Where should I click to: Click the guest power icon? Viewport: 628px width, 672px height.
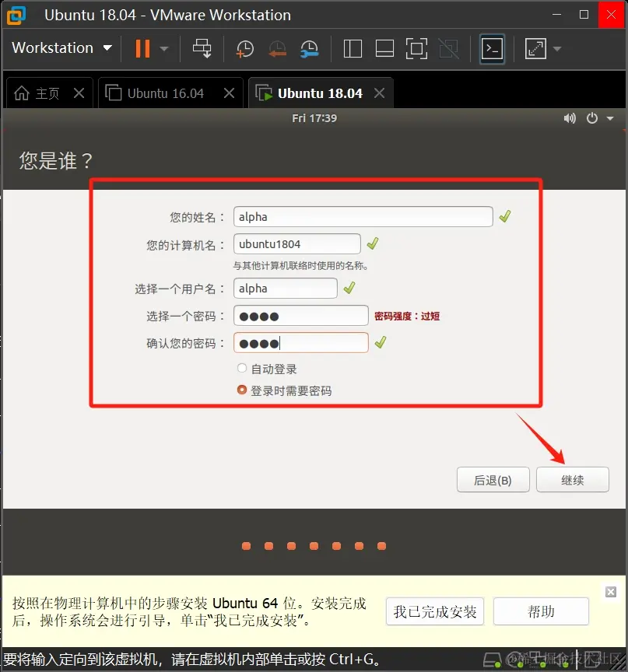(592, 118)
